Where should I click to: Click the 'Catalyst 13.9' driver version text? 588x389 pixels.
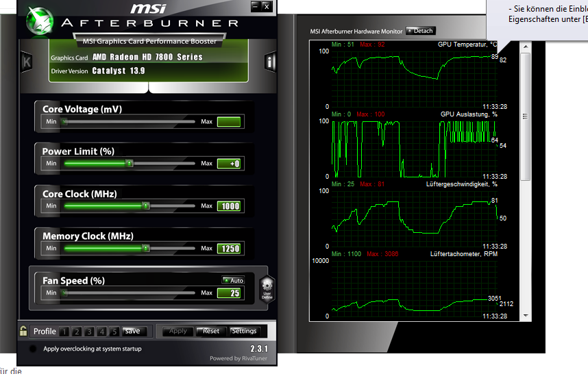[x=118, y=71]
